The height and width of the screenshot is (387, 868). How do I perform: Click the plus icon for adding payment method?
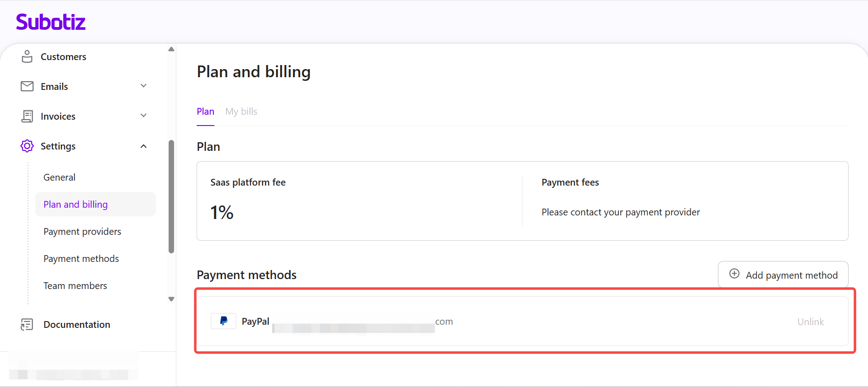[x=734, y=274]
